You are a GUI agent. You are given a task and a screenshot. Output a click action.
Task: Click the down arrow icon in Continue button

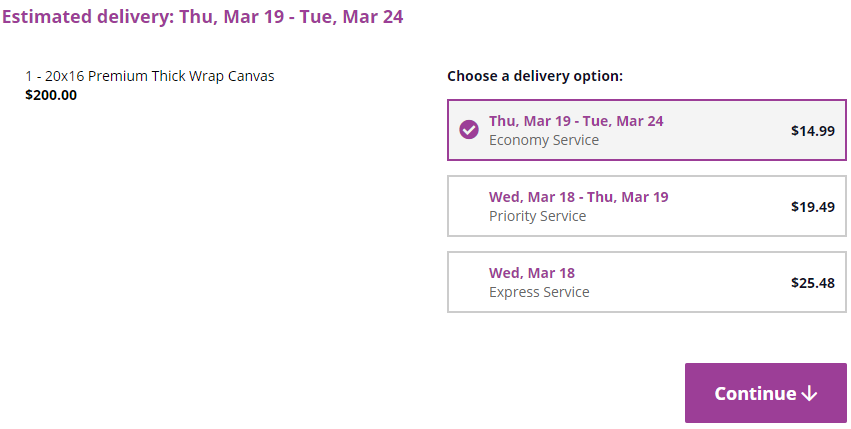click(x=809, y=393)
